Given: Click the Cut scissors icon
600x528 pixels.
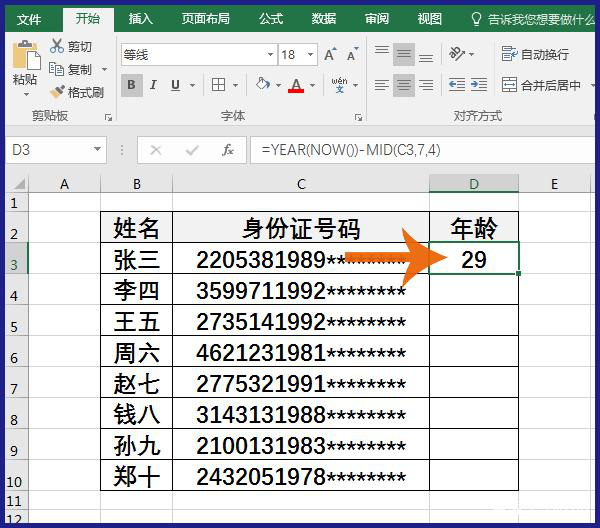Looking at the screenshot, I should pyautogui.click(x=57, y=46).
